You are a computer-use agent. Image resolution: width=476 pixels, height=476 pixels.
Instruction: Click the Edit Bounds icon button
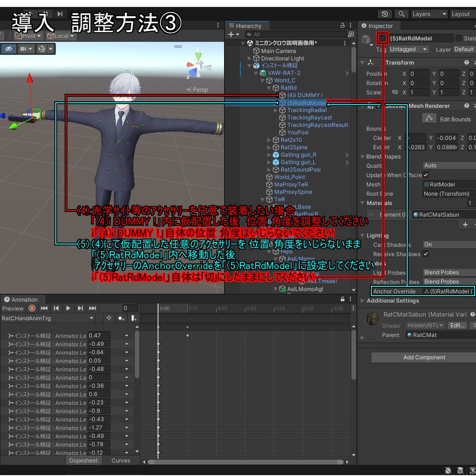[429, 119]
